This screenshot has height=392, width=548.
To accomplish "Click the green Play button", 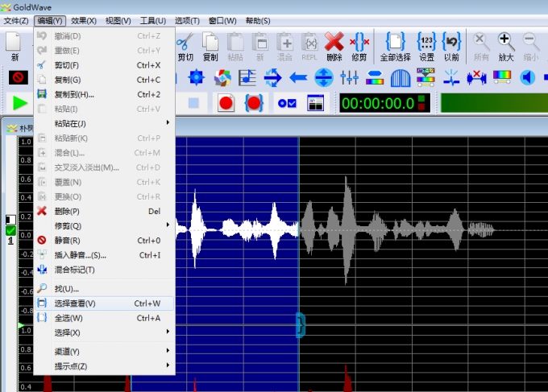I will pyautogui.click(x=19, y=103).
